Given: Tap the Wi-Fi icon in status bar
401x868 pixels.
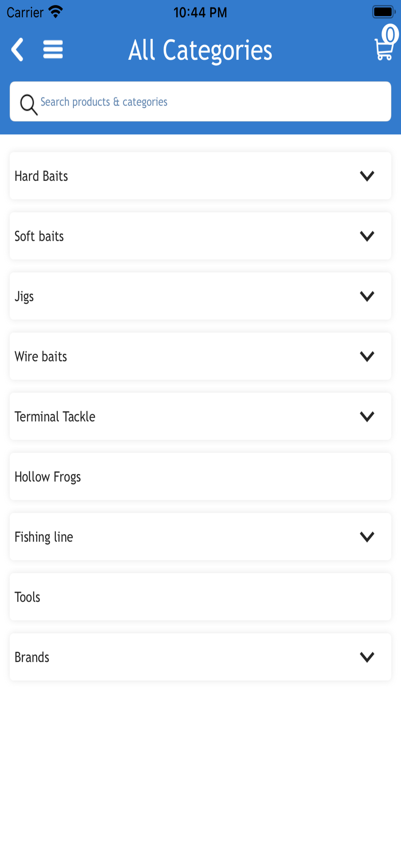Looking at the screenshot, I should (x=56, y=12).
